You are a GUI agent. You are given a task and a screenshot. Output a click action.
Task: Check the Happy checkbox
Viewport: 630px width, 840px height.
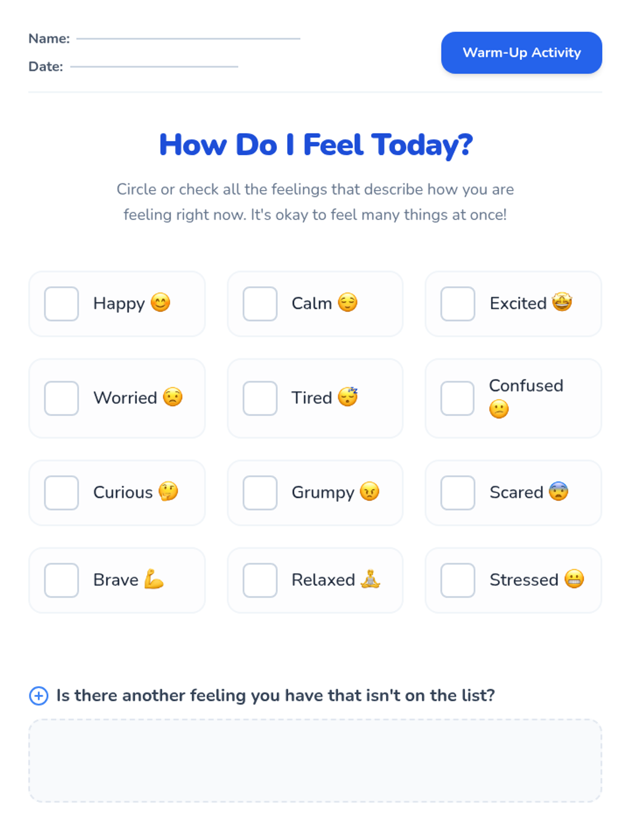click(x=61, y=303)
